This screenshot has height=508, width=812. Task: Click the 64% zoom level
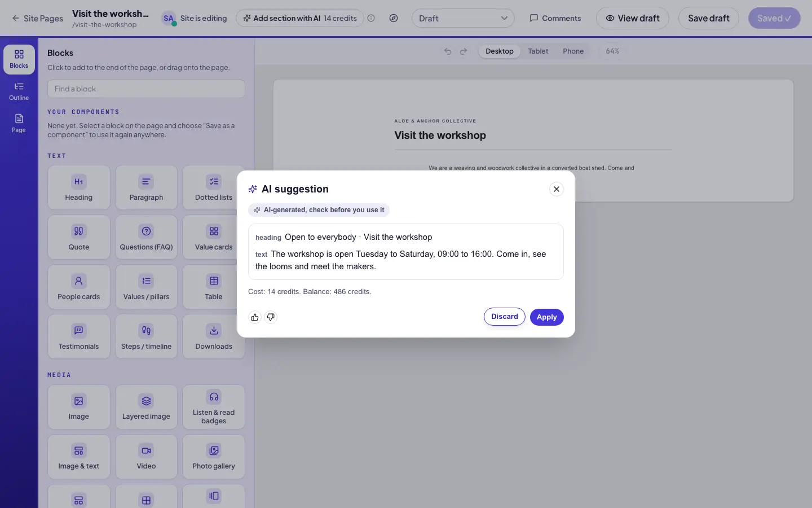(x=612, y=51)
